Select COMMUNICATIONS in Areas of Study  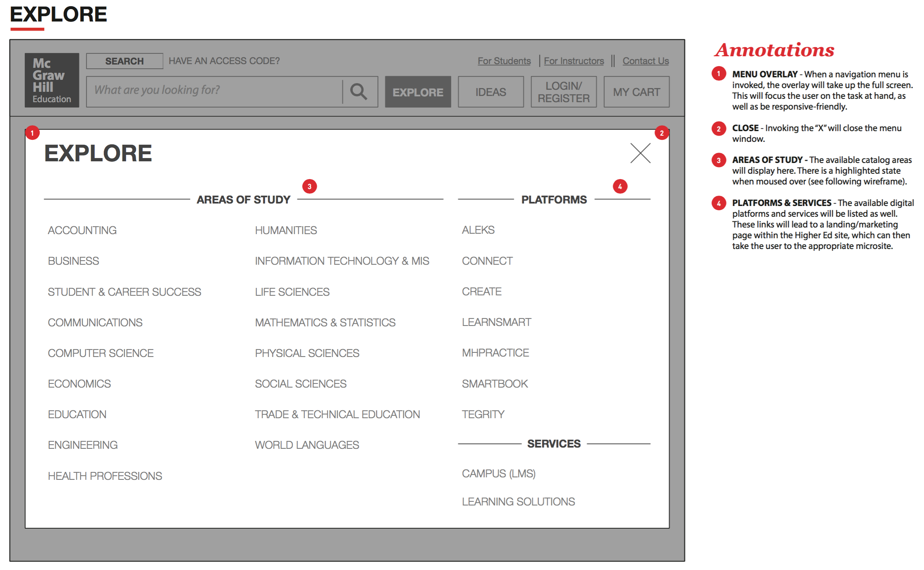(95, 322)
